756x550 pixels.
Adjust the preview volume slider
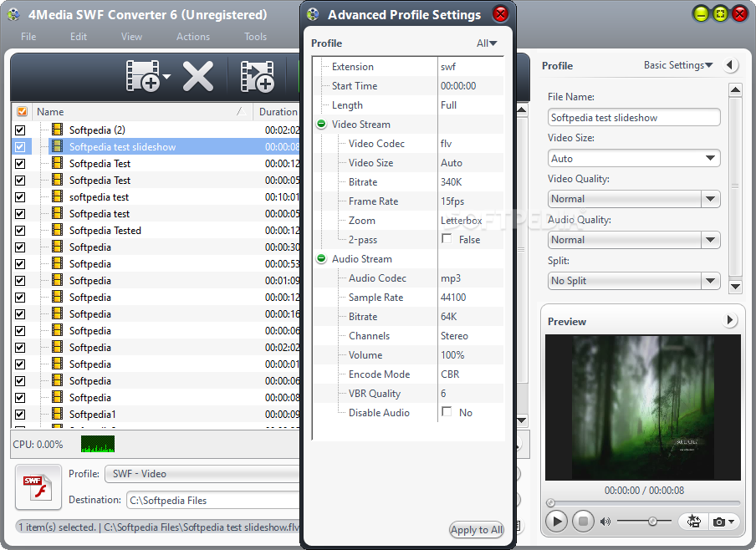pos(652,521)
